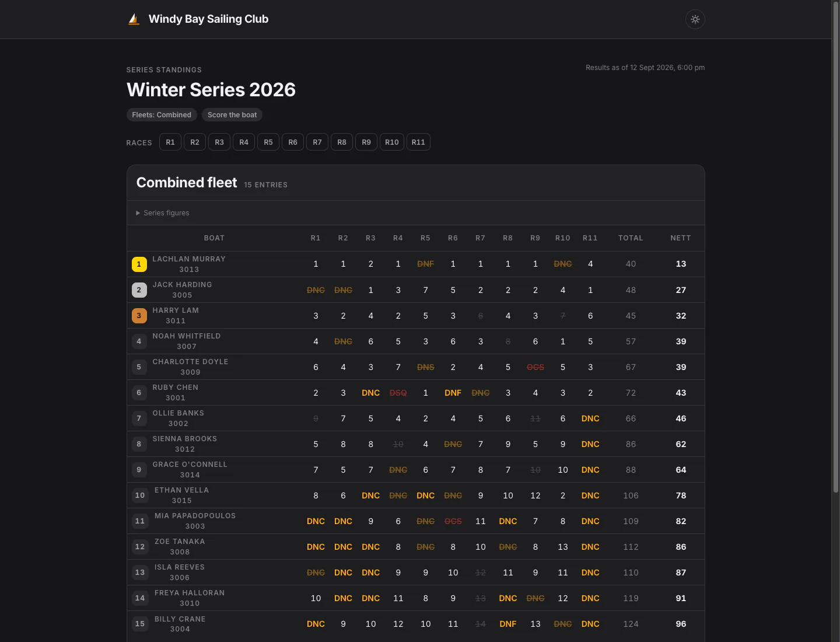Click the Fleets: Combined chip

[x=162, y=115]
